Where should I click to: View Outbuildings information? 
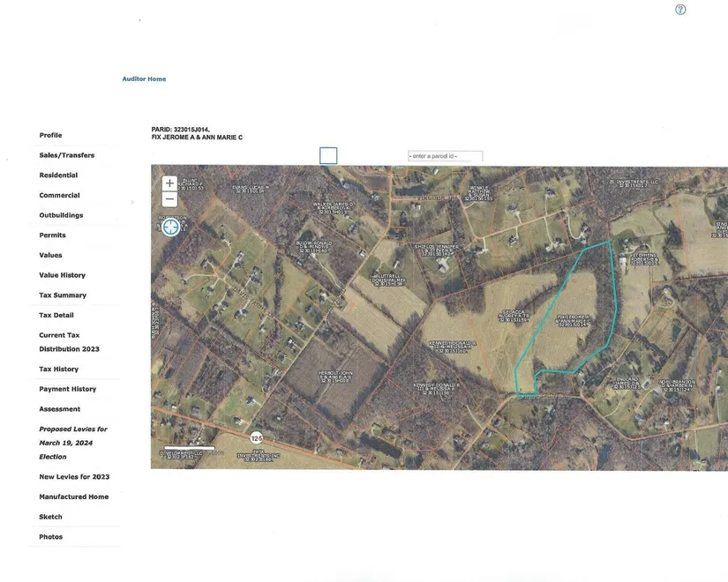[61, 215]
